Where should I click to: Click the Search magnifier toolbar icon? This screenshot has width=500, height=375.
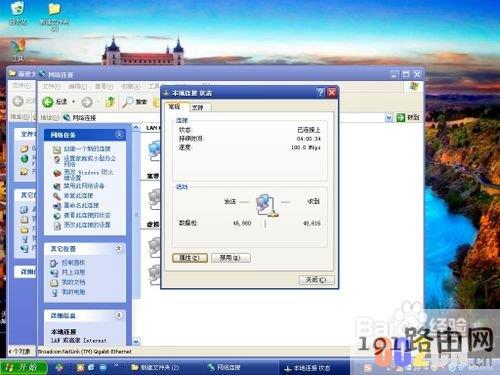[x=128, y=102]
